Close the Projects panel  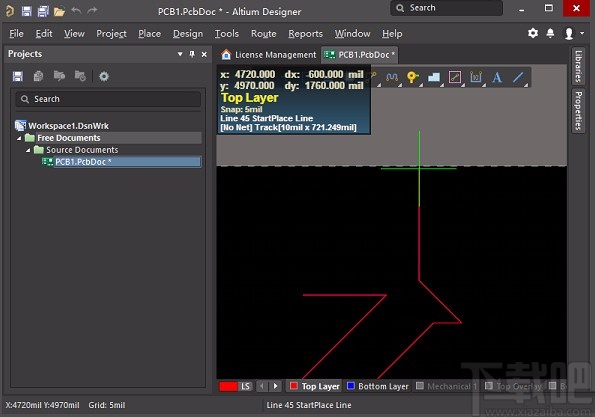(x=204, y=54)
